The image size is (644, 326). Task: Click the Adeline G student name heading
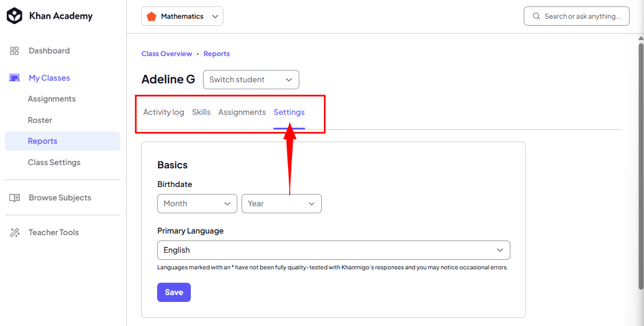pos(168,80)
